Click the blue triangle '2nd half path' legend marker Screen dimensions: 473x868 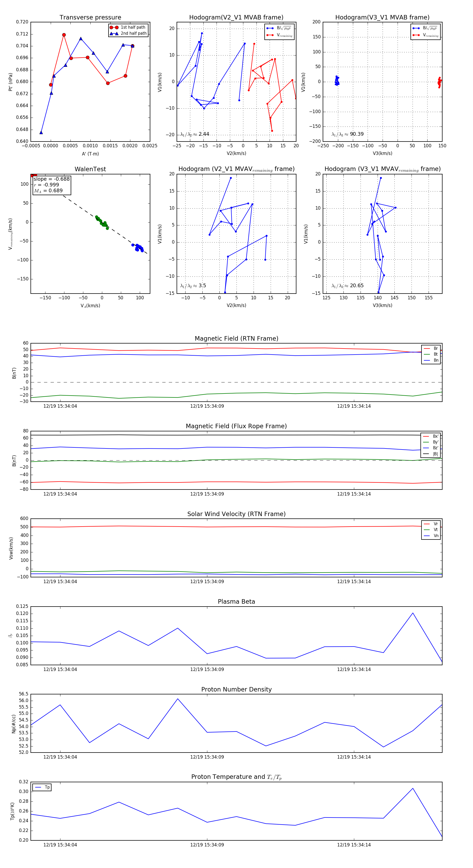(114, 33)
